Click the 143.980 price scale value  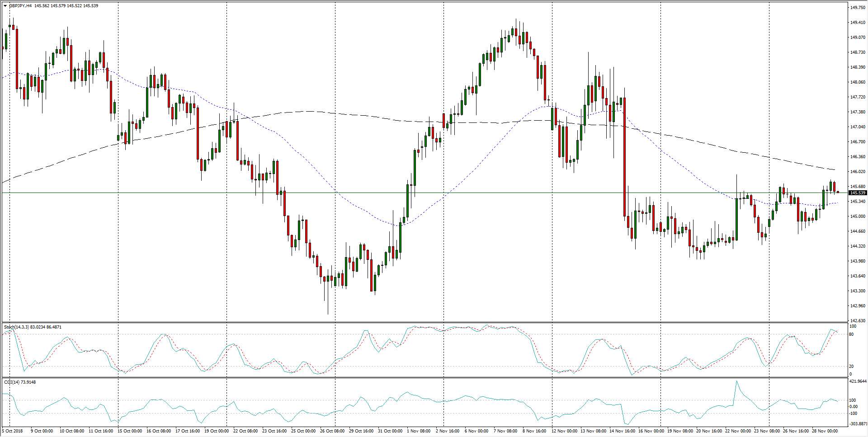pyautogui.click(x=858, y=261)
